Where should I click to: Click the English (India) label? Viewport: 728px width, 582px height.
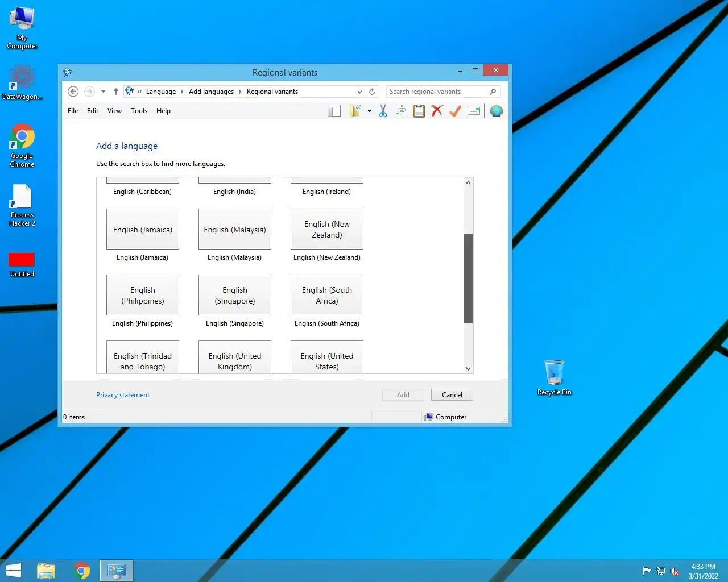tap(234, 192)
